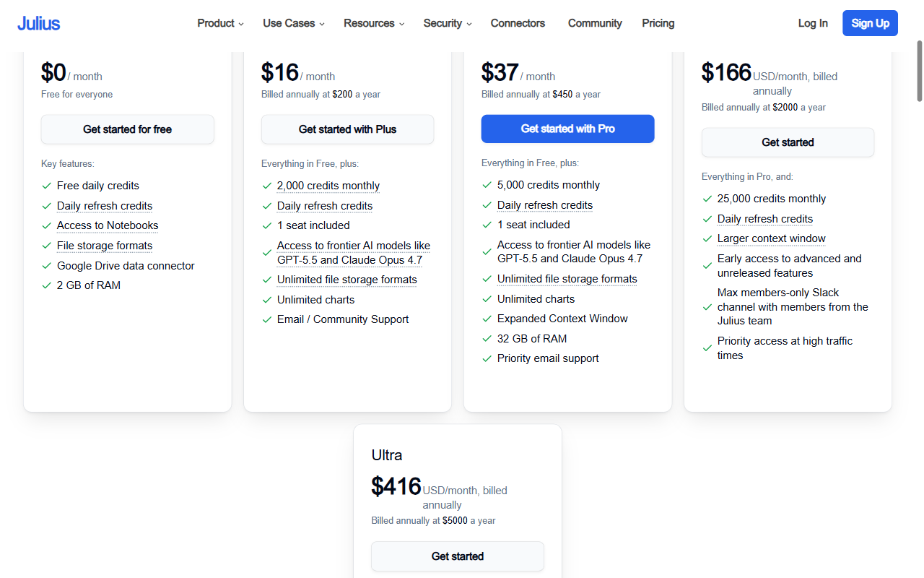Open the Resources dropdown
The height and width of the screenshot is (578, 924).
click(x=374, y=23)
